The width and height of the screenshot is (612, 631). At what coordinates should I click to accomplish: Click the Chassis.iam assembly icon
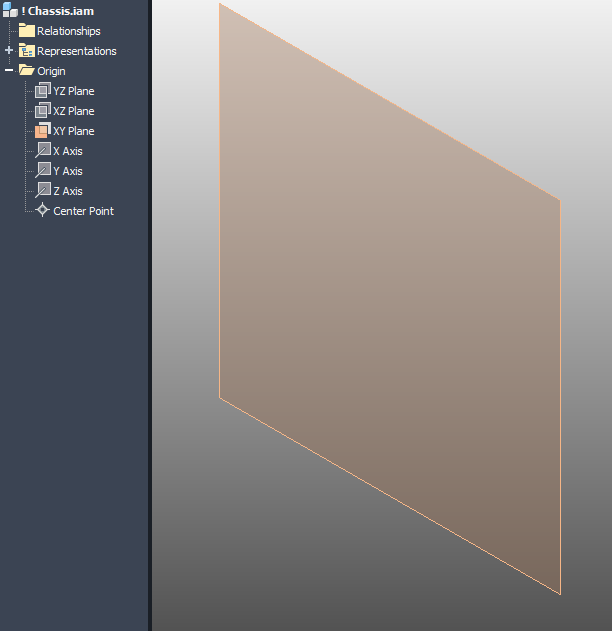pos(10,10)
